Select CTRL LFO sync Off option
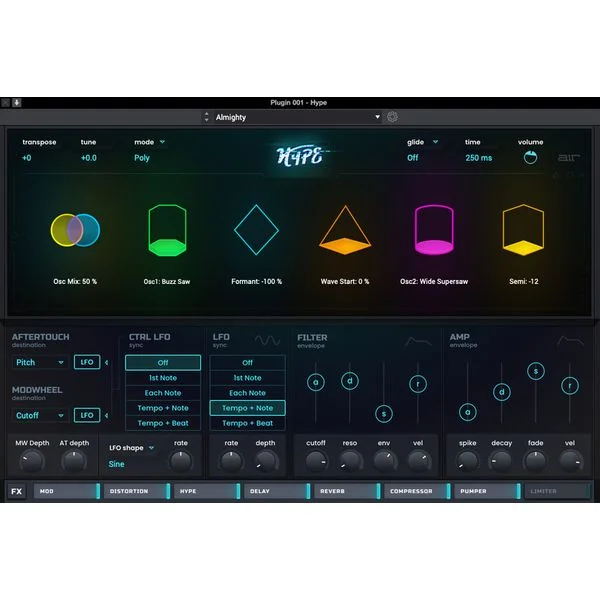The width and height of the screenshot is (600, 600). [x=163, y=362]
